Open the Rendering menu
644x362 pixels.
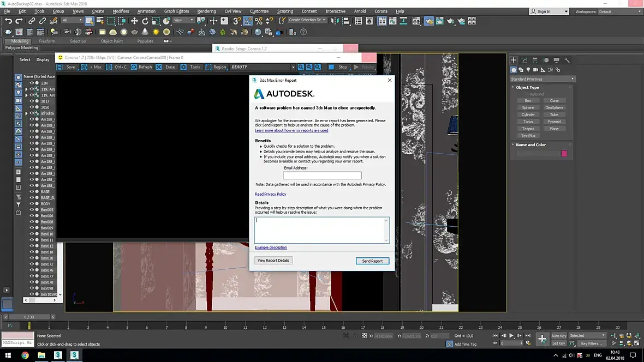coord(206,11)
